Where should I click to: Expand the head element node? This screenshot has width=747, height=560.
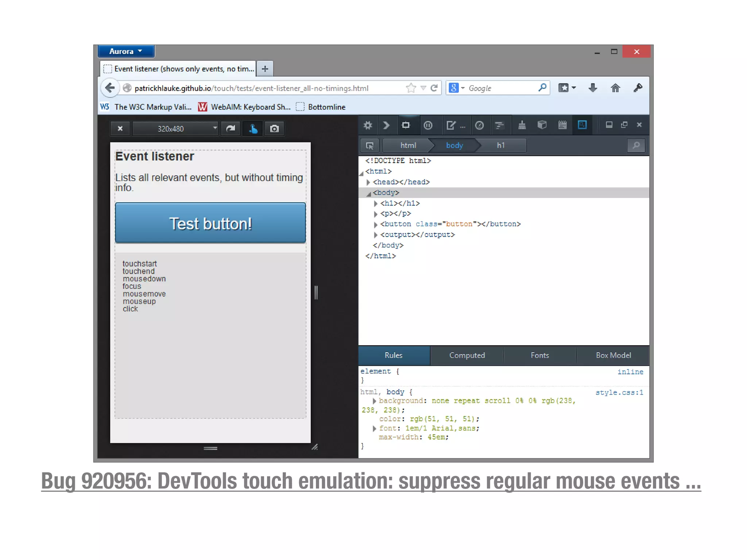pyautogui.click(x=368, y=182)
